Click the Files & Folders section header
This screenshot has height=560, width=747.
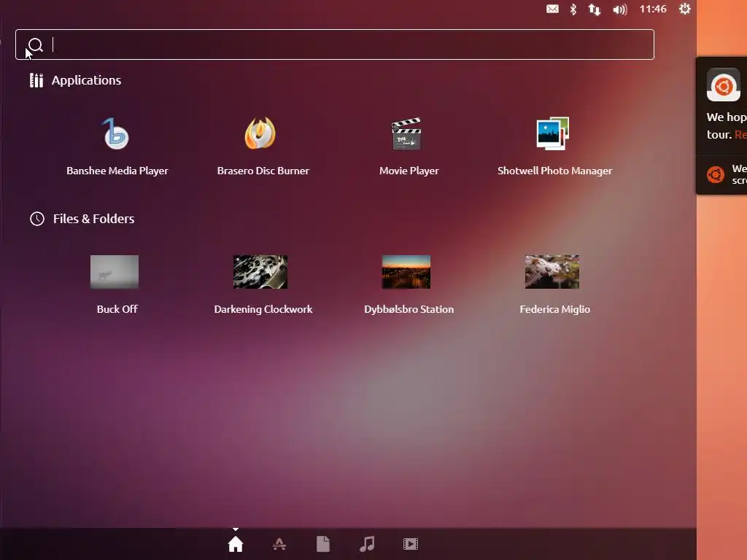tap(93, 219)
